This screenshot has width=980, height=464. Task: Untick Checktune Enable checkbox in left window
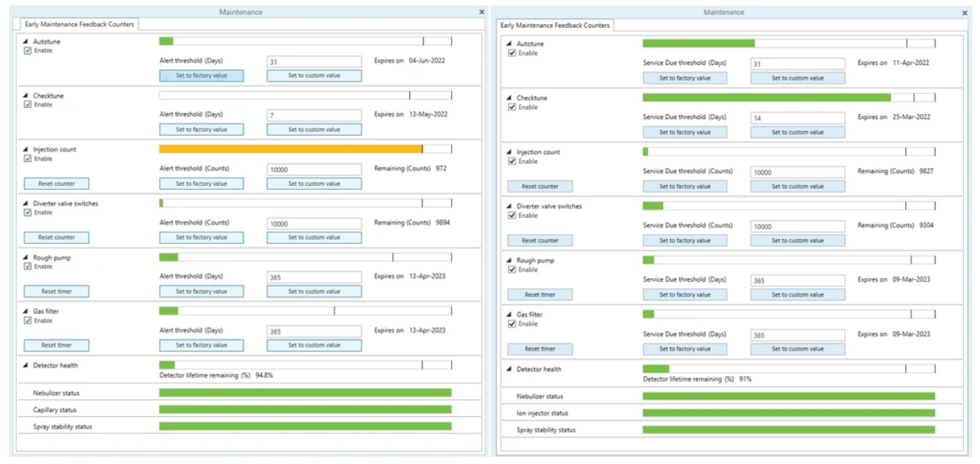(x=29, y=105)
